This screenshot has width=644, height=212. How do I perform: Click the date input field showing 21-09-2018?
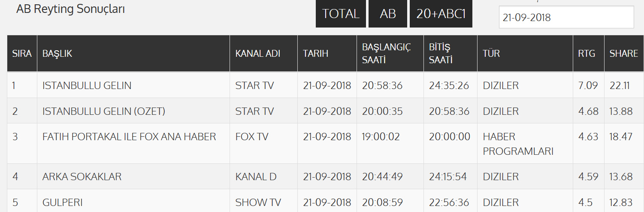pos(566,18)
